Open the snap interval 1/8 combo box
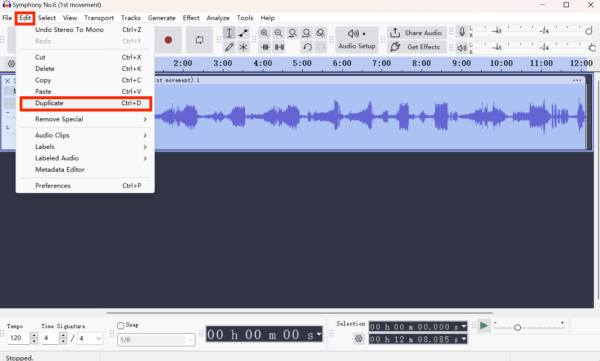Viewport: 600px width, 361px height. click(157, 340)
